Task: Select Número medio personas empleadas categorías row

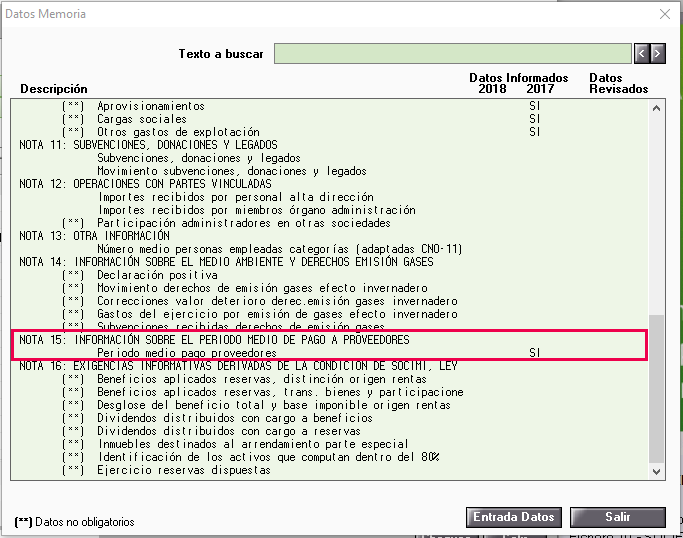Action: (330, 249)
